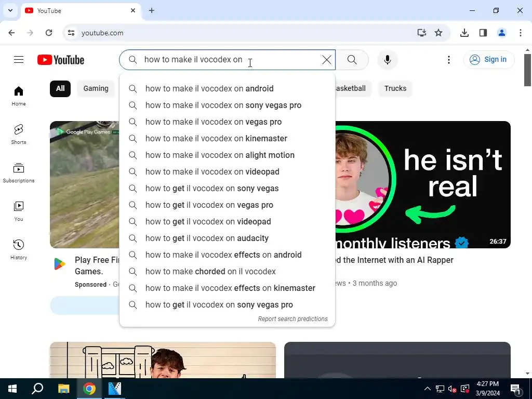Open volume control in system tray

pos(453,389)
